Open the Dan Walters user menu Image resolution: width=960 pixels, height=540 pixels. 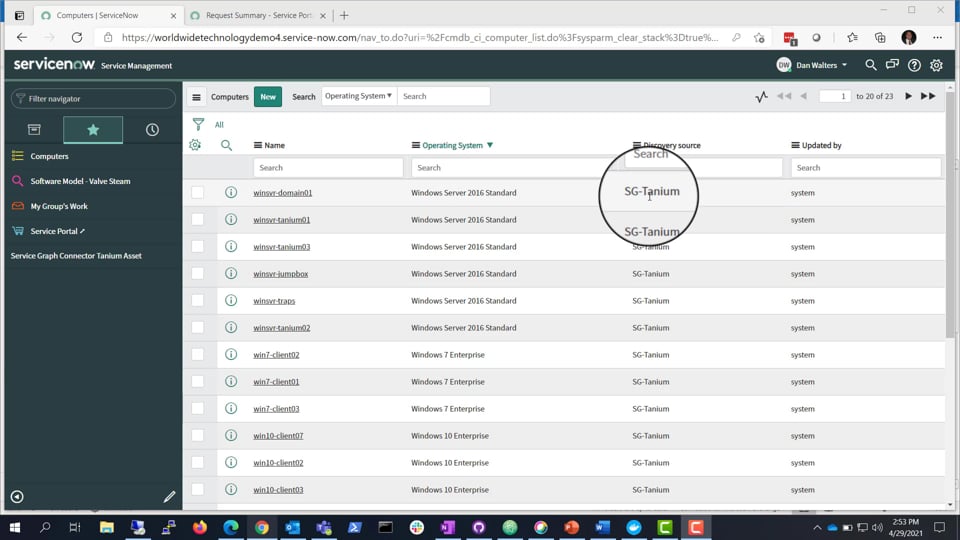pos(812,65)
